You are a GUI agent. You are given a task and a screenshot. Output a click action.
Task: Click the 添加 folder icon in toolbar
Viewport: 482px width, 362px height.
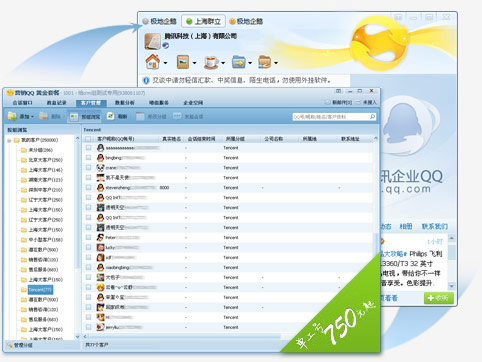pos(12,116)
